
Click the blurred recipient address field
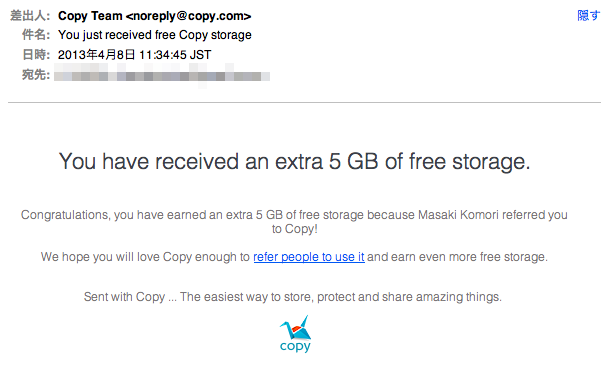[x=162, y=76]
